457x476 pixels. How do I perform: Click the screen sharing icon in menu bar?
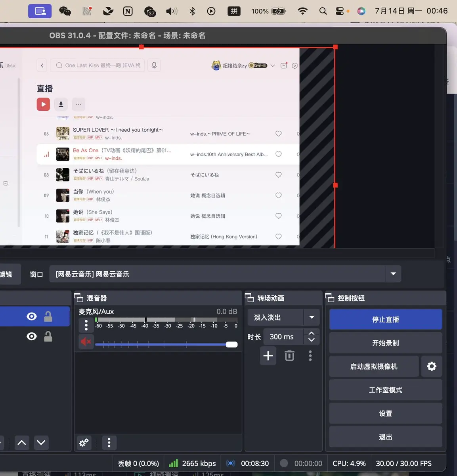pyautogui.click(x=40, y=11)
